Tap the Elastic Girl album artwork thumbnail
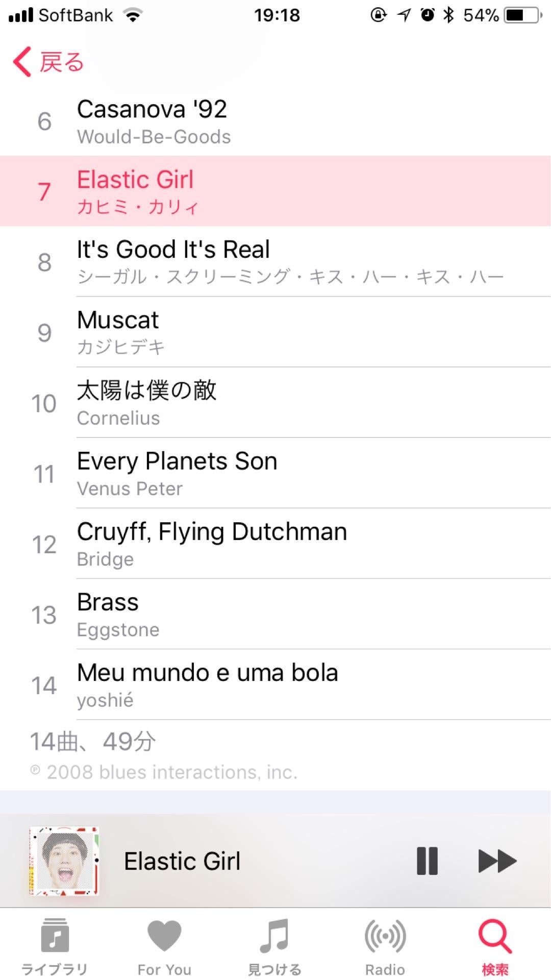The image size is (551, 980). (64, 861)
